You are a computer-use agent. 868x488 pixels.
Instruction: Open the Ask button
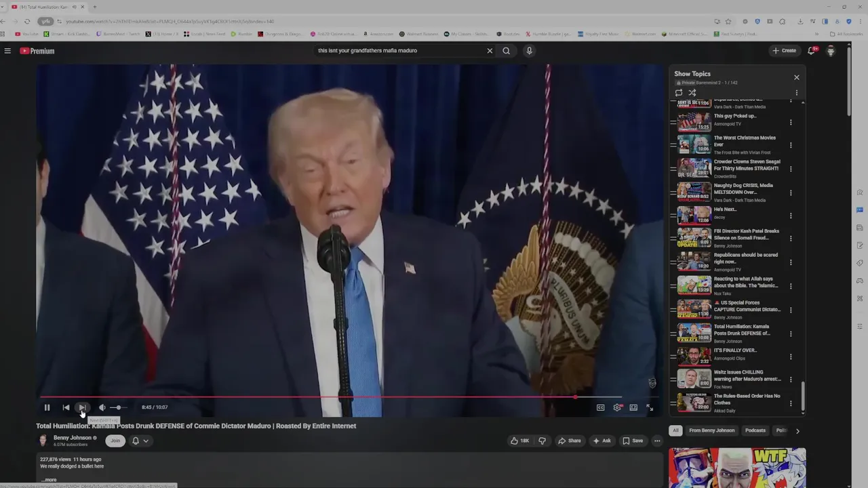(x=601, y=441)
